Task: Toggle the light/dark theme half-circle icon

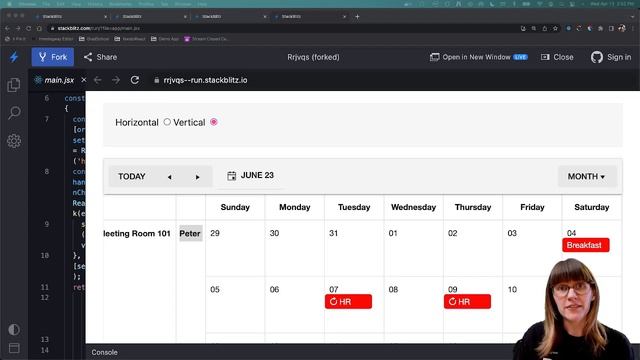Action: pyautogui.click(x=14, y=329)
